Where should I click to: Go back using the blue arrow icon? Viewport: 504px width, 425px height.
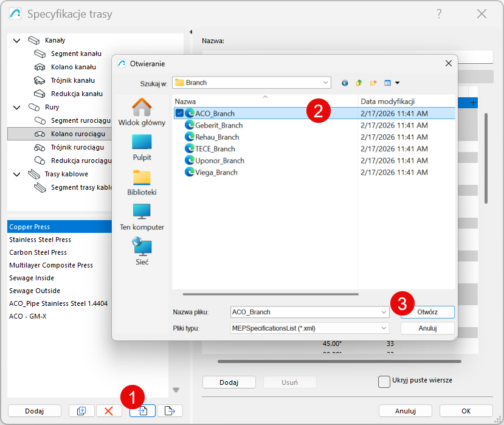pyautogui.click(x=345, y=83)
